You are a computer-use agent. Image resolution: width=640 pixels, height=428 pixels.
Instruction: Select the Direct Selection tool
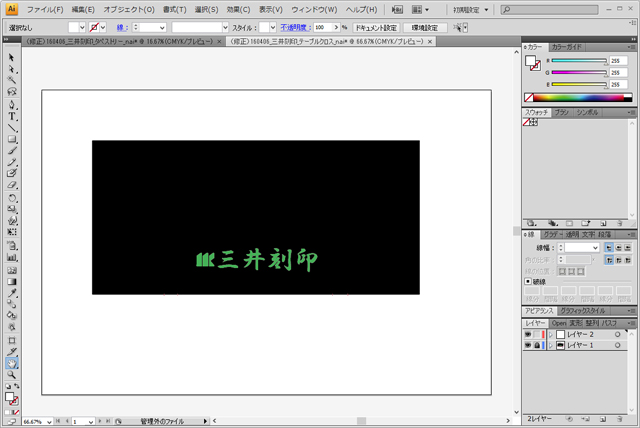tap(11, 69)
